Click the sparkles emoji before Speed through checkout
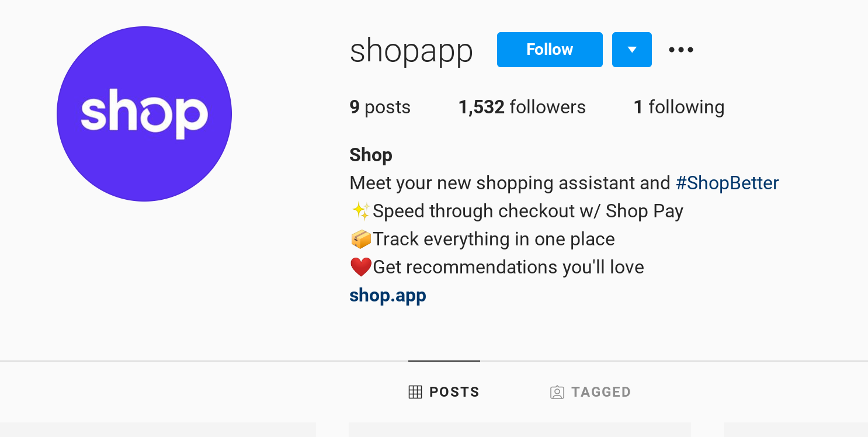The width and height of the screenshot is (868, 437). 361,211
